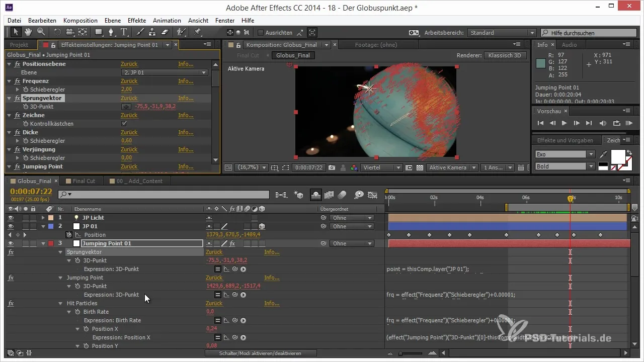This screenshot has width=644, height=362.
Task: Open the Exo font family dropdown
Action: (565, 154)
